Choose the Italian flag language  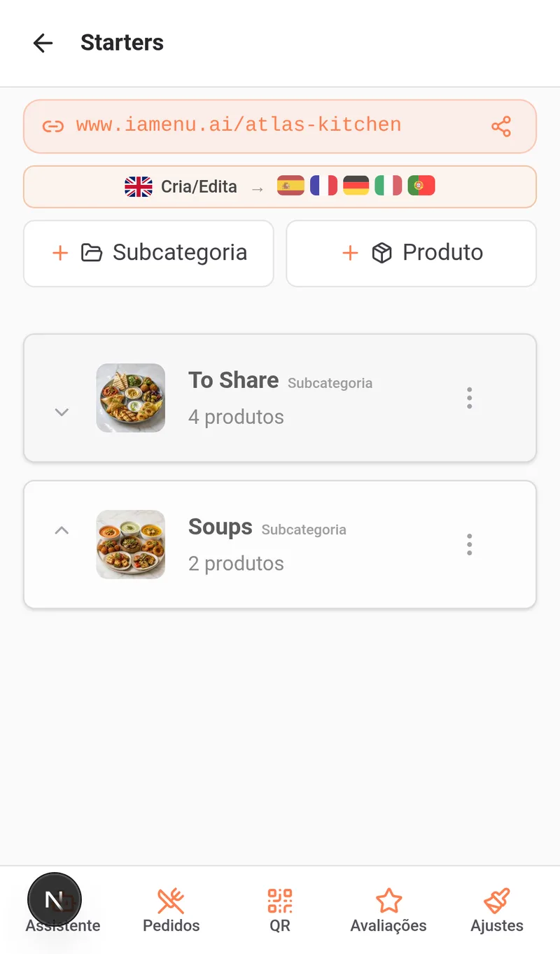pyautogui.click(x=388, y=186)
